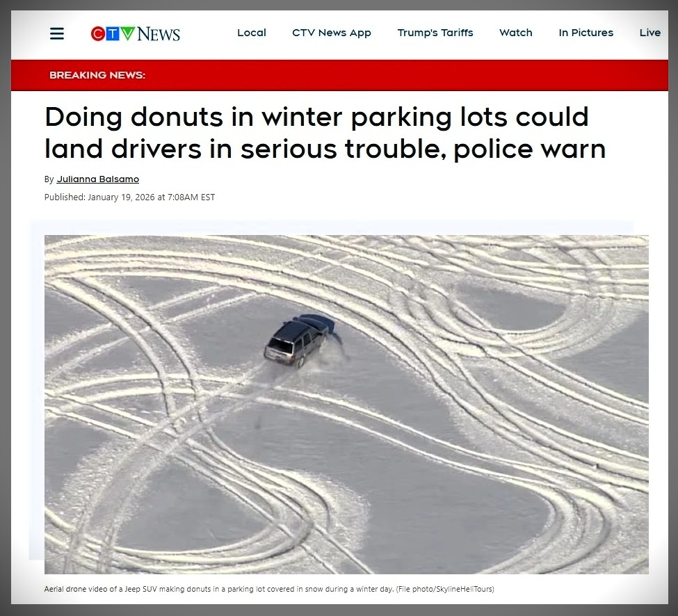Click the January 19, 2026 publish date
678x616 pixels.
(x=121, y=197)
